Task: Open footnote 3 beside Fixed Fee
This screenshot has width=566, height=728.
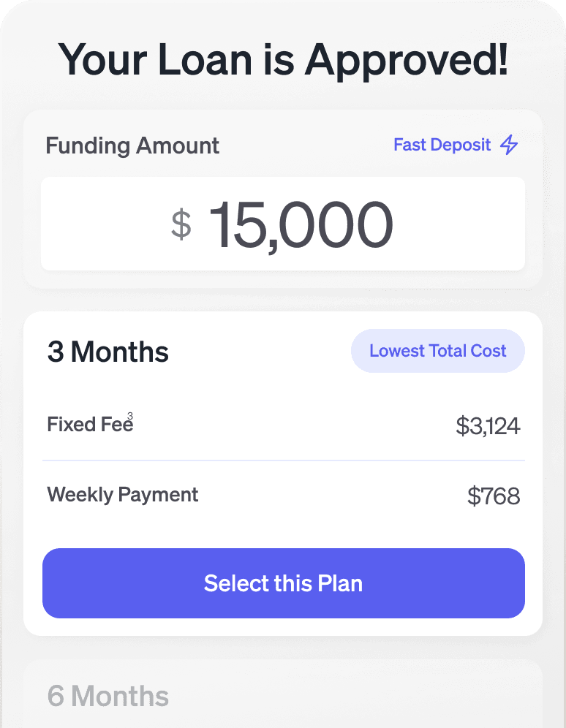Action: (x=130, y=416)
